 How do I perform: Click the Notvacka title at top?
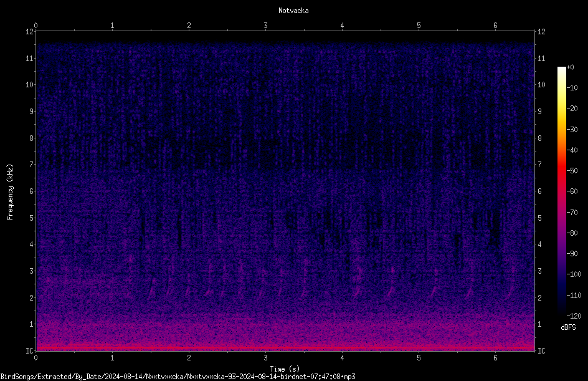[x=293, y=11]
